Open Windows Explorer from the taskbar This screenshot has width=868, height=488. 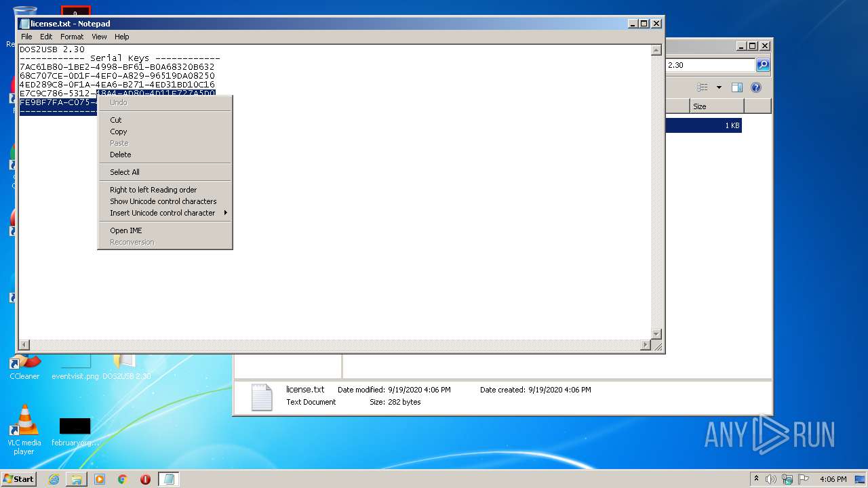click(77, 479)
